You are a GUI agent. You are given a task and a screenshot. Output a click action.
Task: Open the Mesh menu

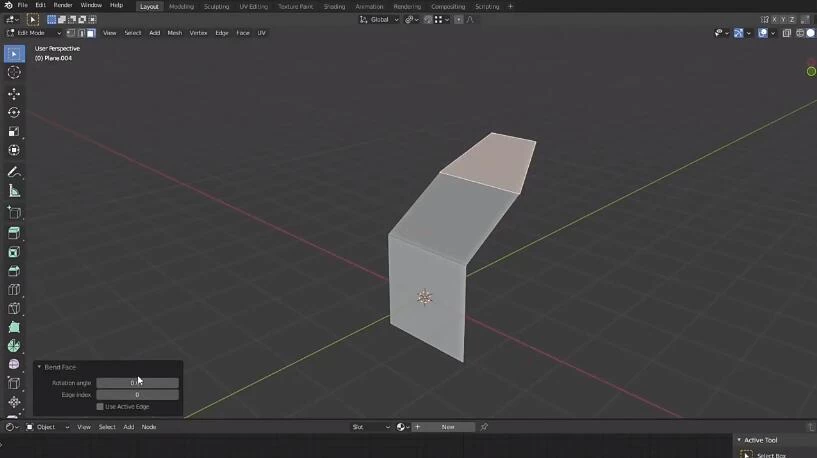pos(175,33)
